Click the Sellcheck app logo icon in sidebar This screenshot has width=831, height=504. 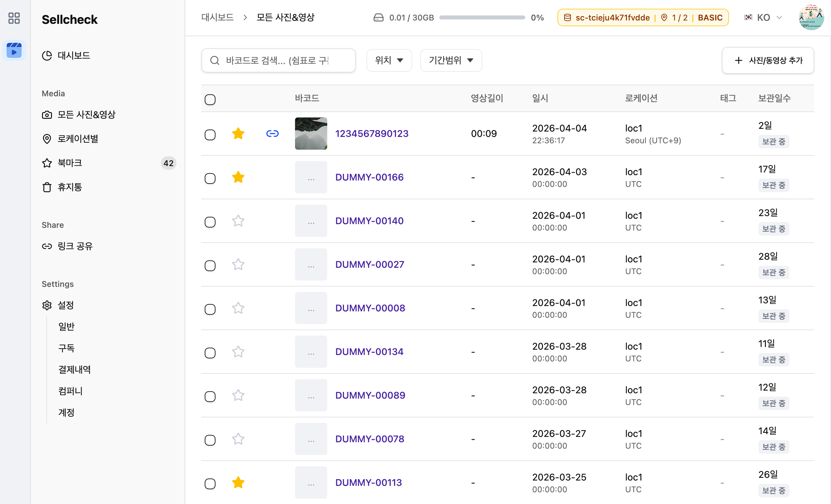pos(14,50)
